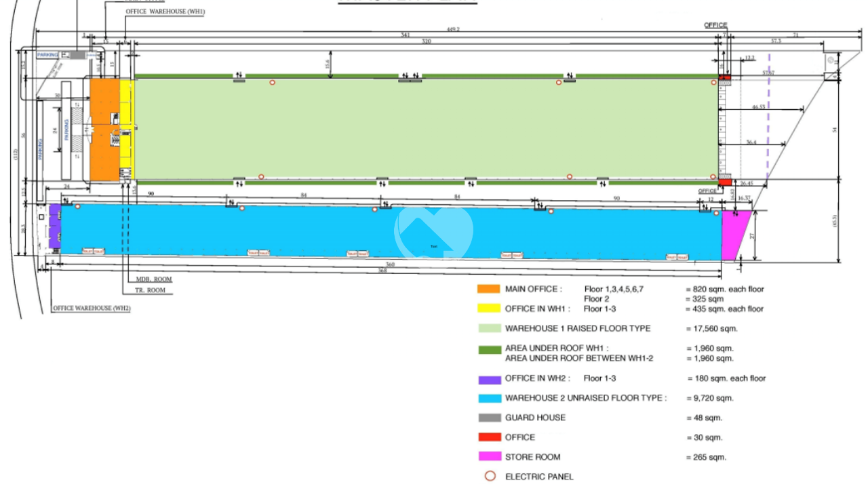Click the watermark logo in the blue warehouse
The width and height of the screenshot is (868, 493).
click(x=434, y=232)
